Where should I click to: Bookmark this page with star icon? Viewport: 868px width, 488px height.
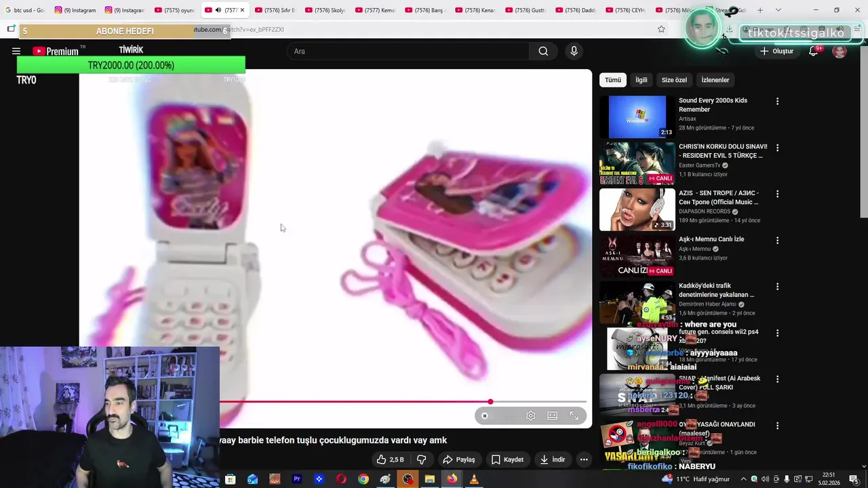[x=661, y=29]
